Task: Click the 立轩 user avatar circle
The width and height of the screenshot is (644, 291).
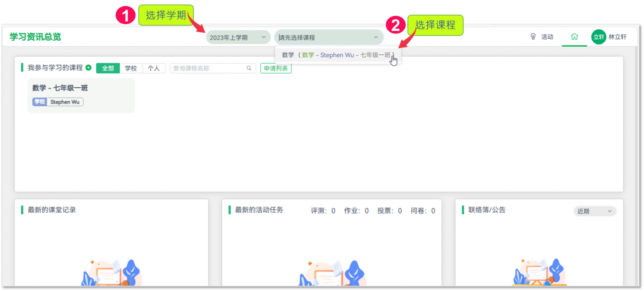Action: tap(599, 37)
